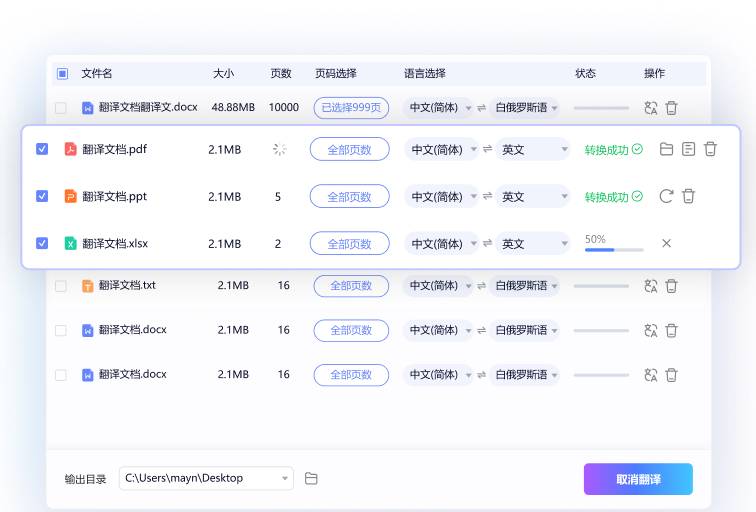Click the green XLSX file icon
The image size is (756, 512).
click(70, 243)
